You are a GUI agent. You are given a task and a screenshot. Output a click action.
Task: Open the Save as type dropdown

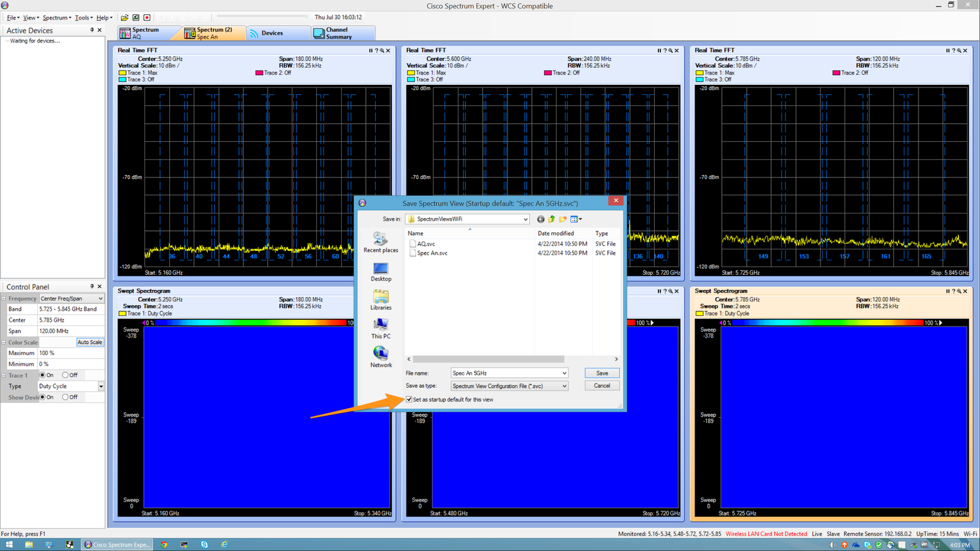[x=564, y=386]
